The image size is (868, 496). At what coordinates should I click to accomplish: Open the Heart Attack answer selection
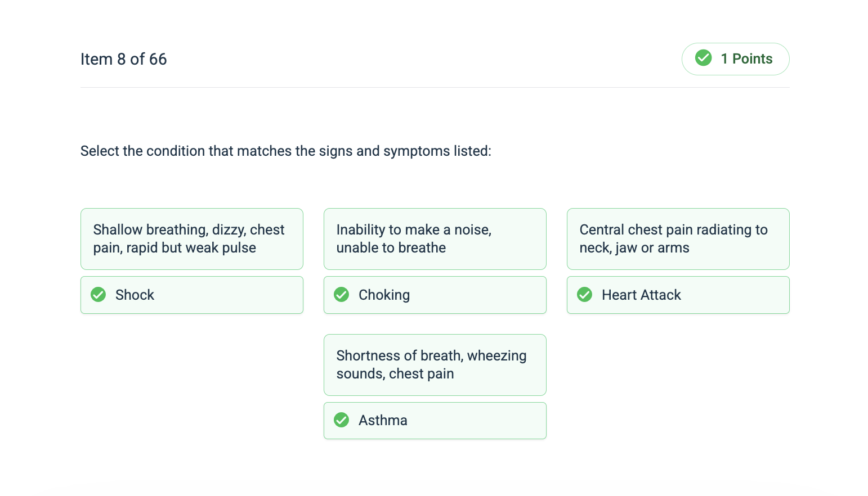(678, 295)
